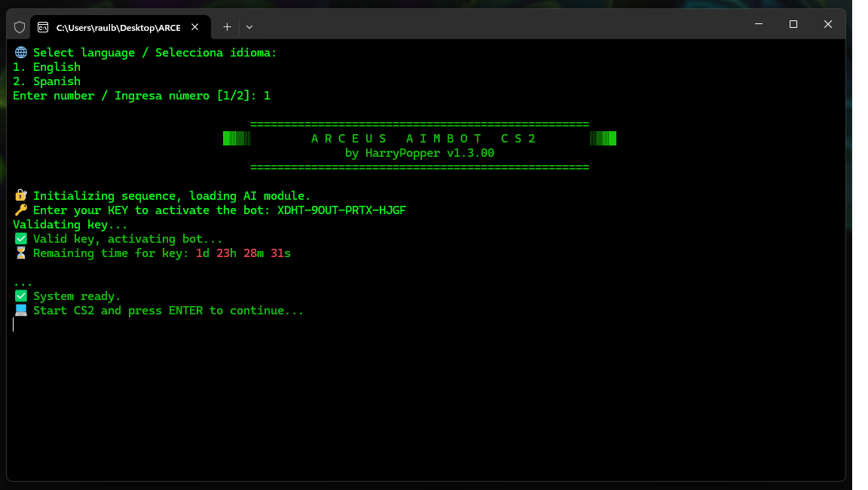Viewport: 868px width, 490px height.
Task: Click the "by HarryPopper v1.3.00" line
Action: pos(420,153)
